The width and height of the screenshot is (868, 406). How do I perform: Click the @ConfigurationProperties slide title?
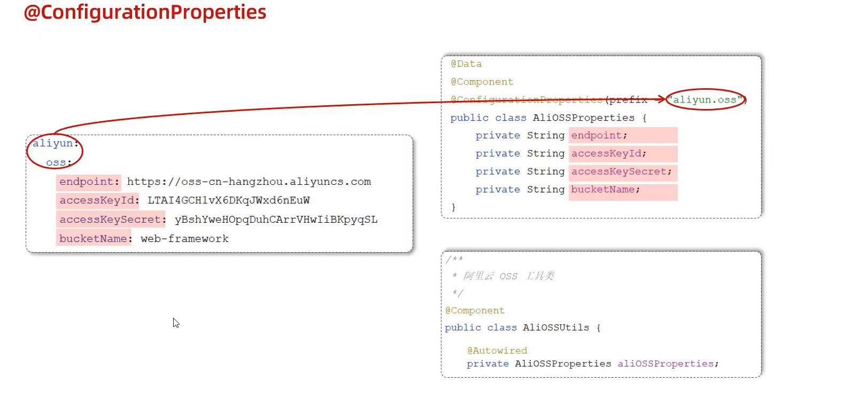coord(145,12)
